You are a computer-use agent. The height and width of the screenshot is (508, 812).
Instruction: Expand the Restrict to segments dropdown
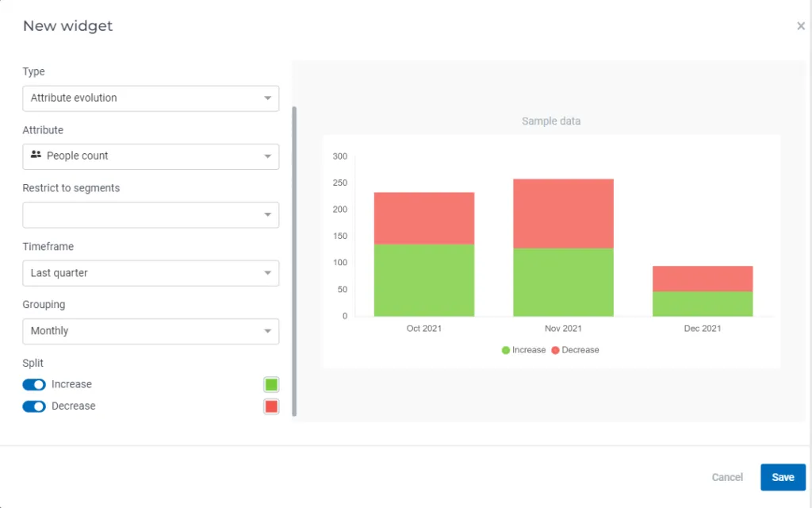click(151, 214)
